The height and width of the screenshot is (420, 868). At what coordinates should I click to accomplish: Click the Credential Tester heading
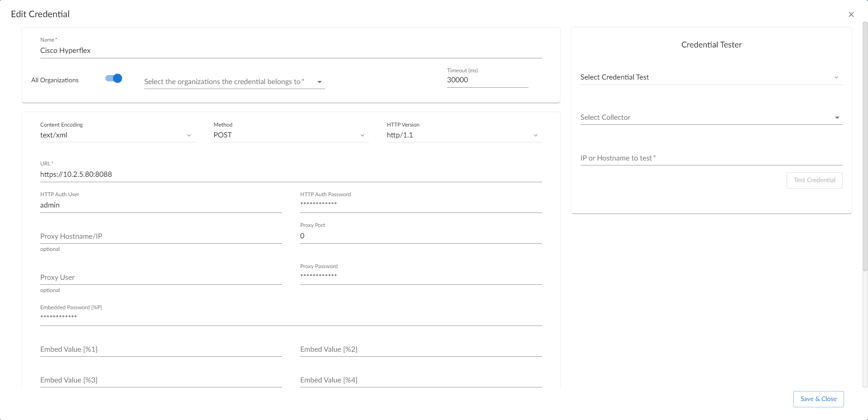tap(711, 45)
